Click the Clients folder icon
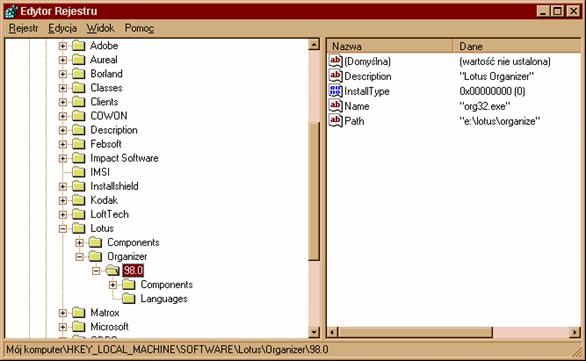 click(x=78, y=102)
